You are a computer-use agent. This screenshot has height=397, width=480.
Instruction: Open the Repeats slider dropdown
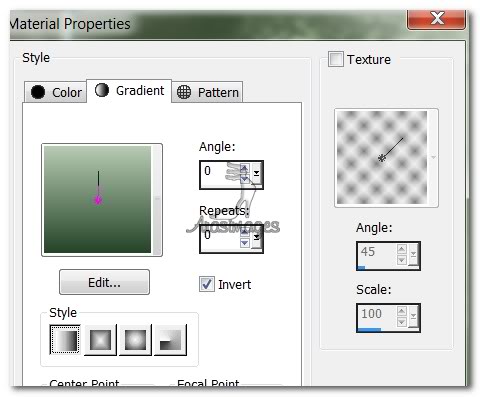256,237
